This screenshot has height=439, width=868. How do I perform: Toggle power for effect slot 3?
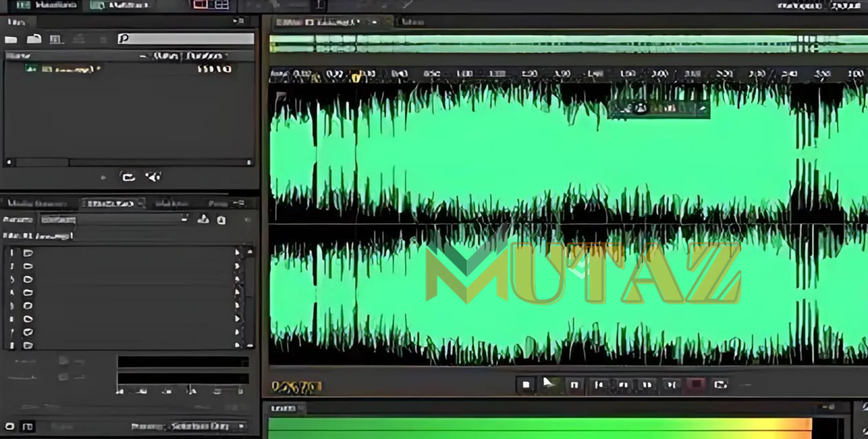coord(28,280)
